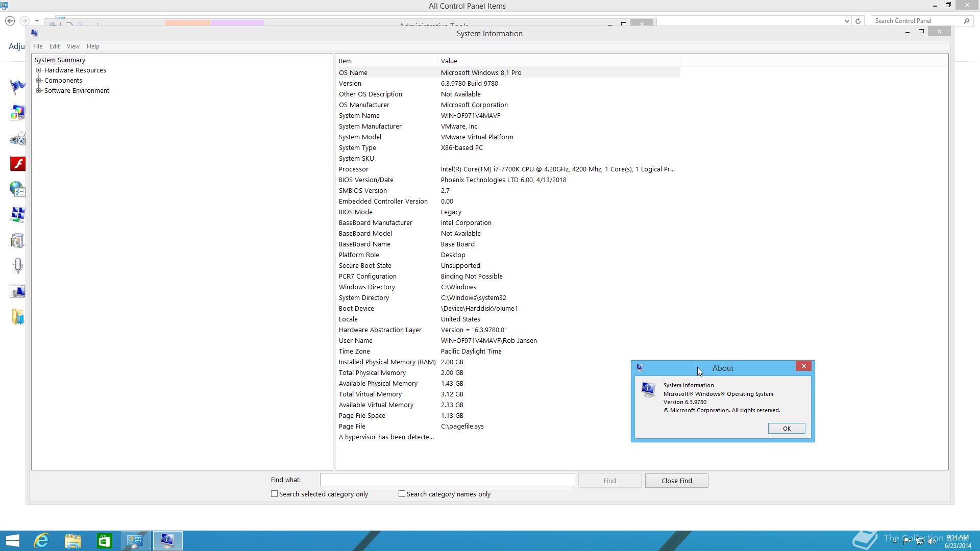Screen dimensions: 980x551
Task: Select the Page File row with C:\pagefile.sys
Action: point(508,426)
